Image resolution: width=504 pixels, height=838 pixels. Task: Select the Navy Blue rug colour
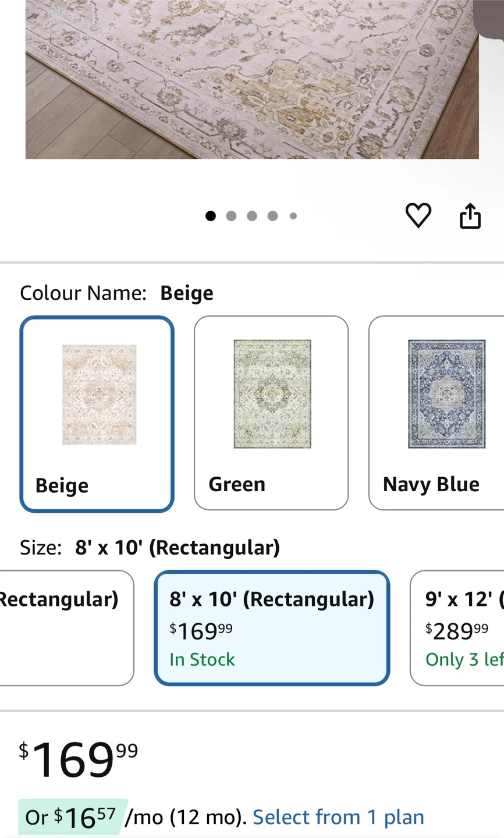pos(436,413)
